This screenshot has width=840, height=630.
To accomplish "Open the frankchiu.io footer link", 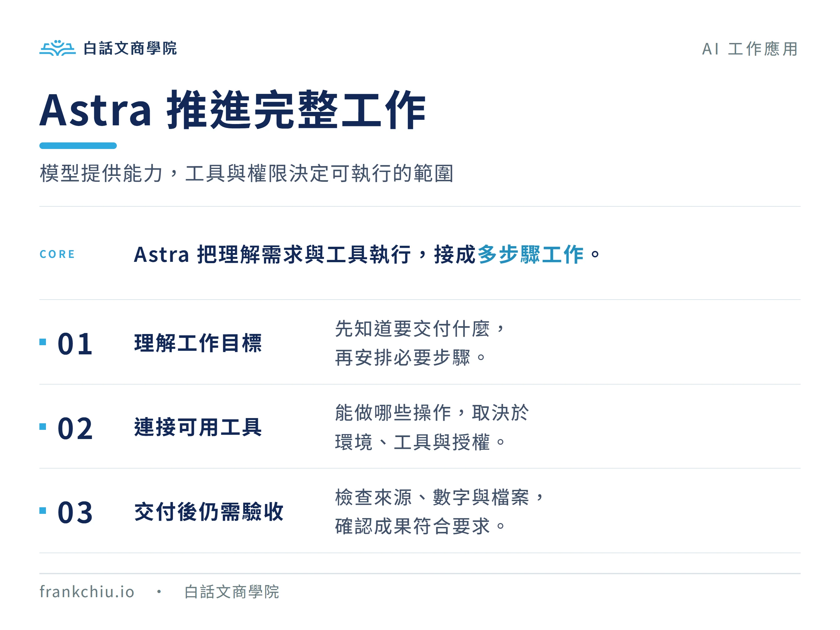I will coord(87,592).
